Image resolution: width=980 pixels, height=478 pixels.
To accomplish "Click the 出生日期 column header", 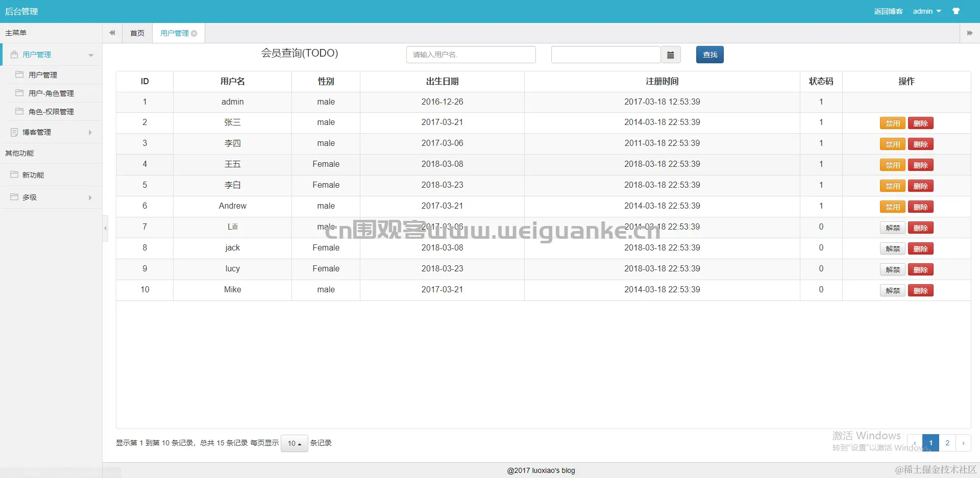I will (442, 82).
